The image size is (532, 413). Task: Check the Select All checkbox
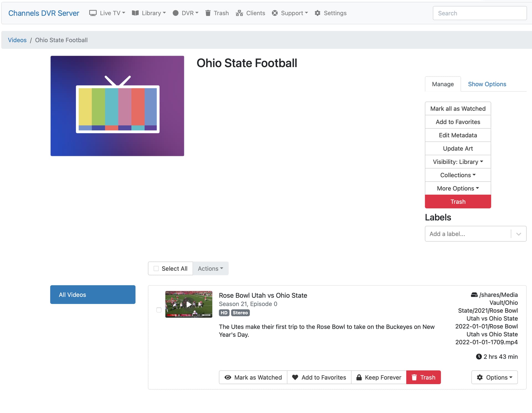tap(156, 268)
